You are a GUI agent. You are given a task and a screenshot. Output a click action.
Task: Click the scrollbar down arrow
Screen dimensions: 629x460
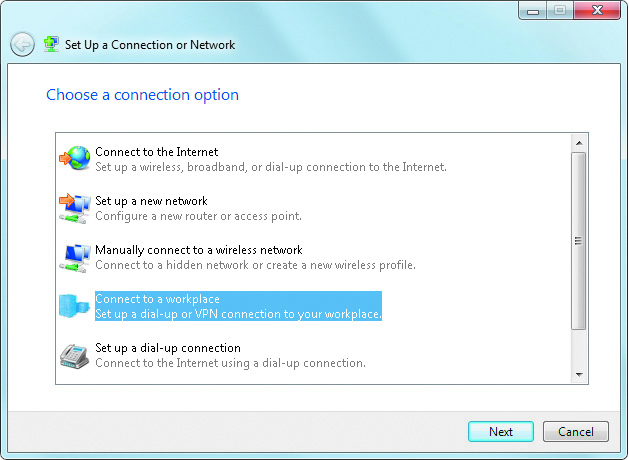click(579, 375)
